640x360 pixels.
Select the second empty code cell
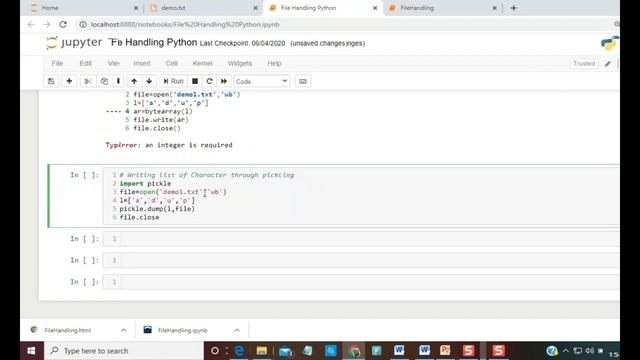click(361, 260)
